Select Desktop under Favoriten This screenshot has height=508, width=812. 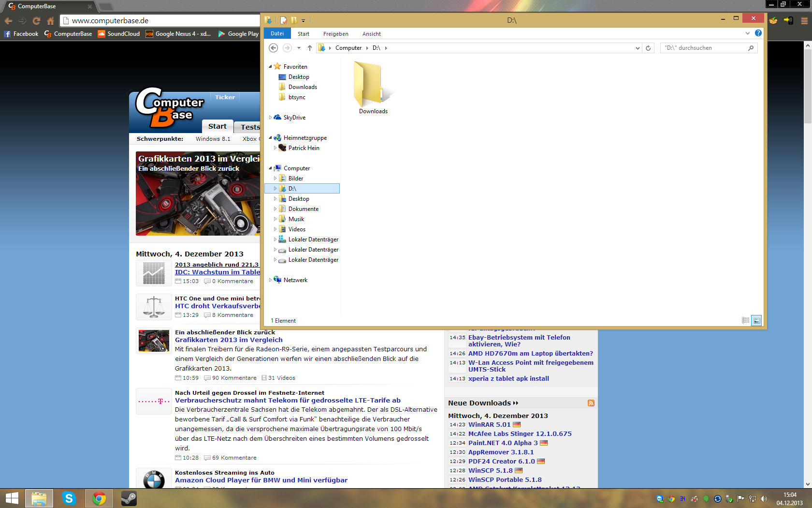pos(299,77)
